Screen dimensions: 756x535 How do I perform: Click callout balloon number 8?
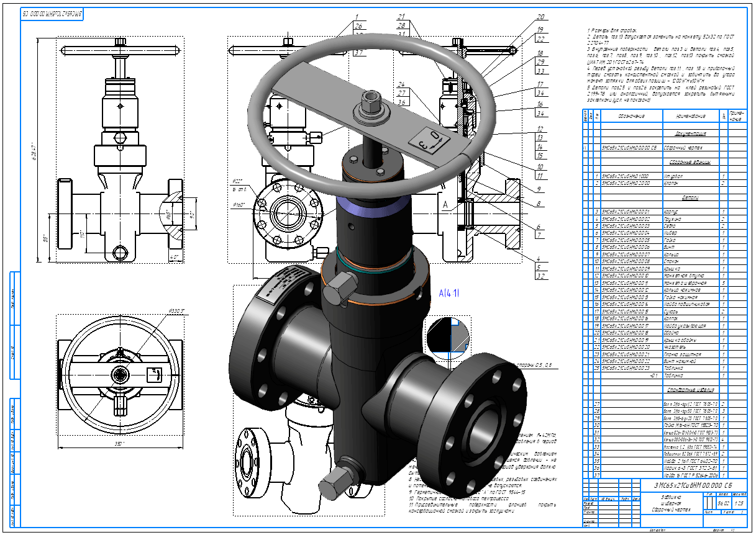click(x=539, y=203)
